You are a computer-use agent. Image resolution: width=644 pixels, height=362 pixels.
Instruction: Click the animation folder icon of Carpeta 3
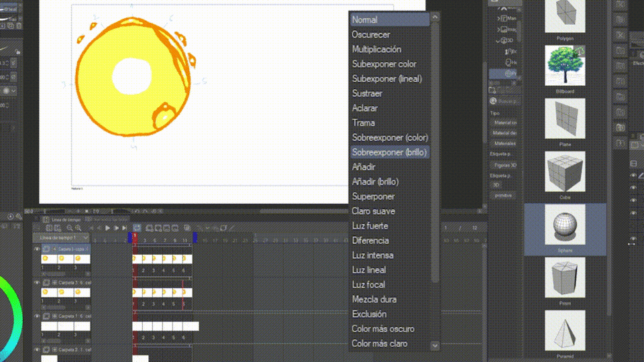click(x=46, y=283)
